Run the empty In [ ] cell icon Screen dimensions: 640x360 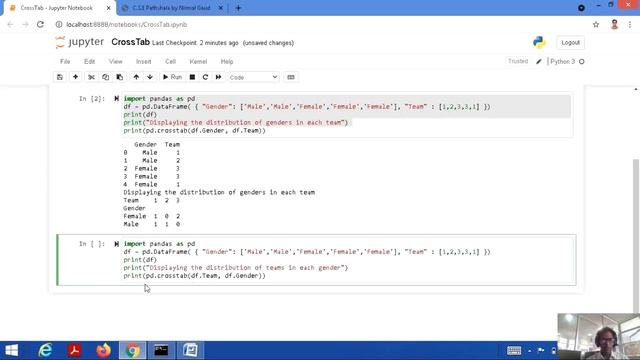pyautogui.click(x=116, y=244)
